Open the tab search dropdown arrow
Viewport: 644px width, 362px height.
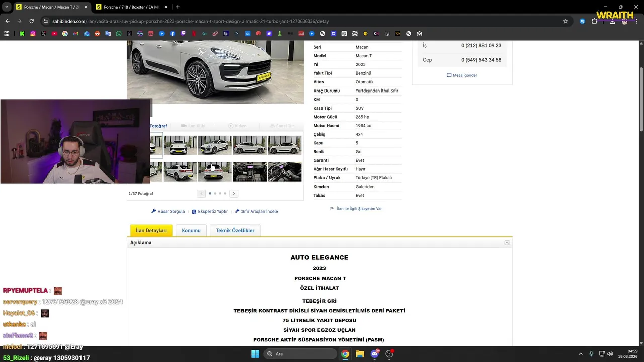coord(7,7)
